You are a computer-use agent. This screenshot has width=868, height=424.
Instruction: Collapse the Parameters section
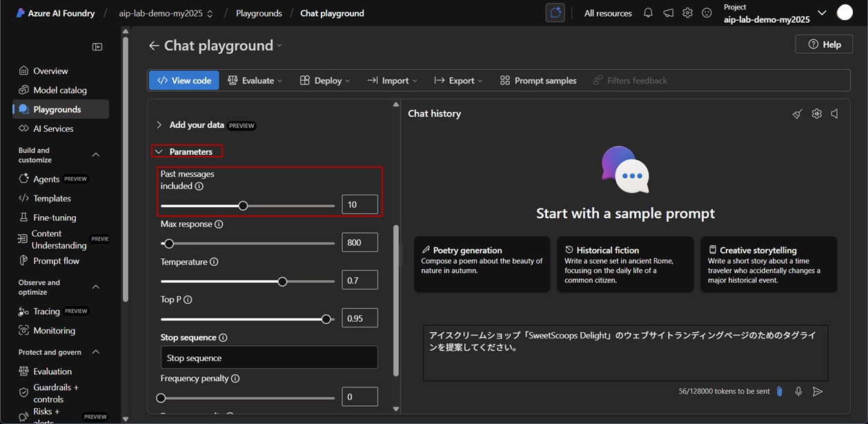point(159,152)
